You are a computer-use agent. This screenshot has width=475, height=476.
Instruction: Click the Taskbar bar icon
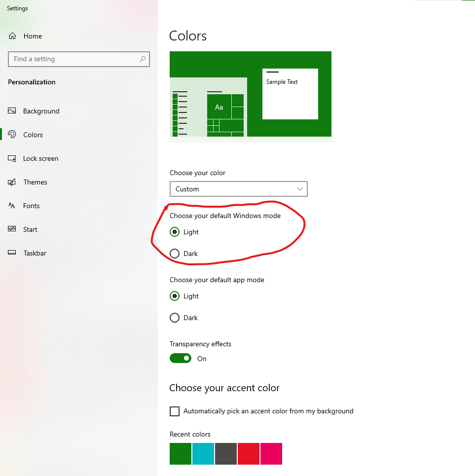click(12, 253)
